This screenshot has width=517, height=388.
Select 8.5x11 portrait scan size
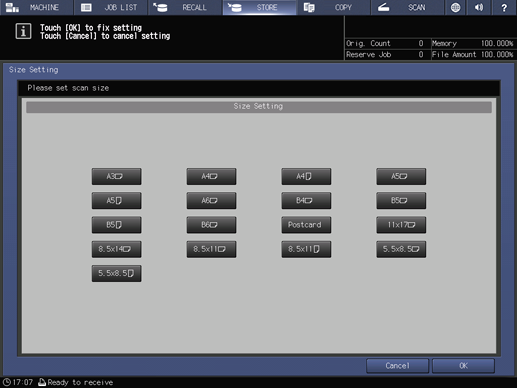pyautogui.click(x=306, y=249)
